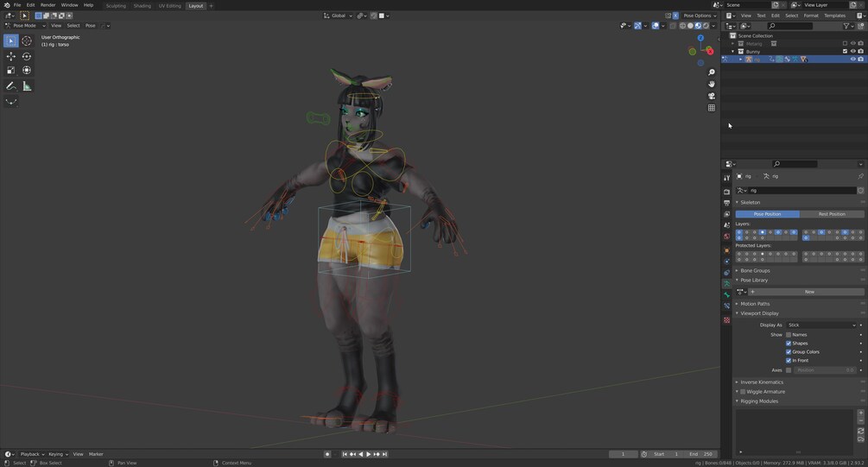This screenshot has width=868, height=467.
Task: Hide the Bunny collection with eye icon
Action: pyautogui.click(x=852, y=52)
